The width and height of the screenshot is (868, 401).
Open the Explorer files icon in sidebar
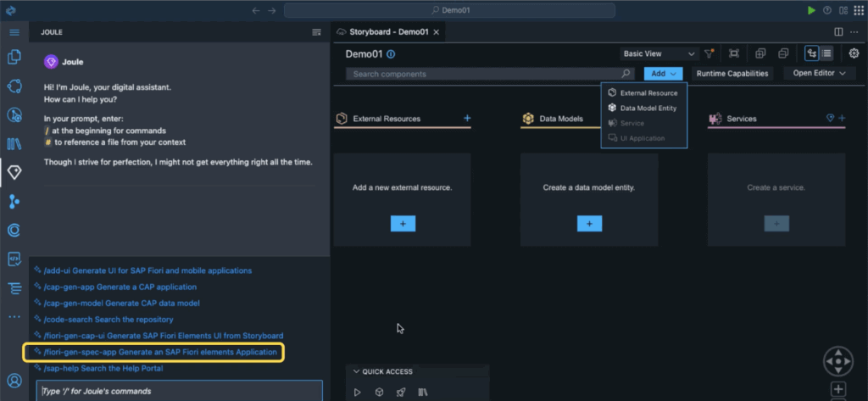[x=14, y=58]
